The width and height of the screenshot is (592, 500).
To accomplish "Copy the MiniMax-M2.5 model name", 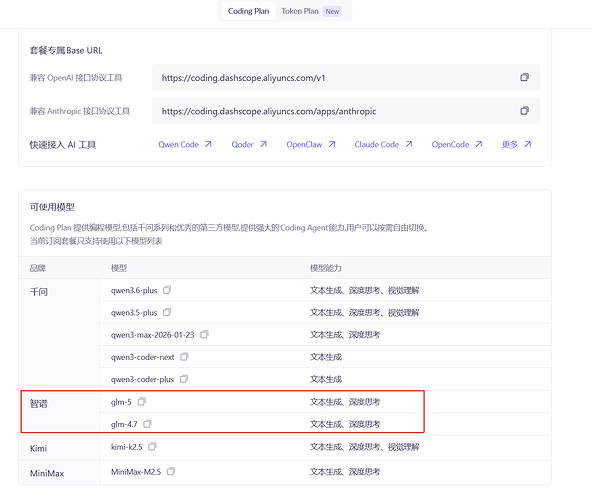I will click(171, 472).
